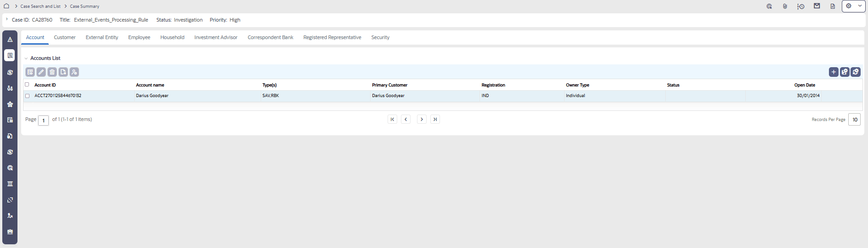The image size is (868, 248).
Task: Click the person assign icon in Accounts toolbar
Action: pyautogui.click(x=74, y=72)
